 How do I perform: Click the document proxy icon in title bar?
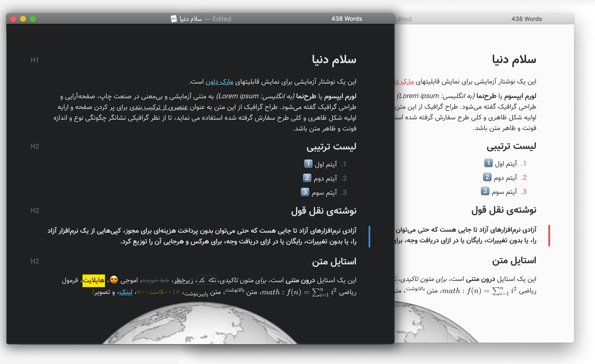coord(174,19)
